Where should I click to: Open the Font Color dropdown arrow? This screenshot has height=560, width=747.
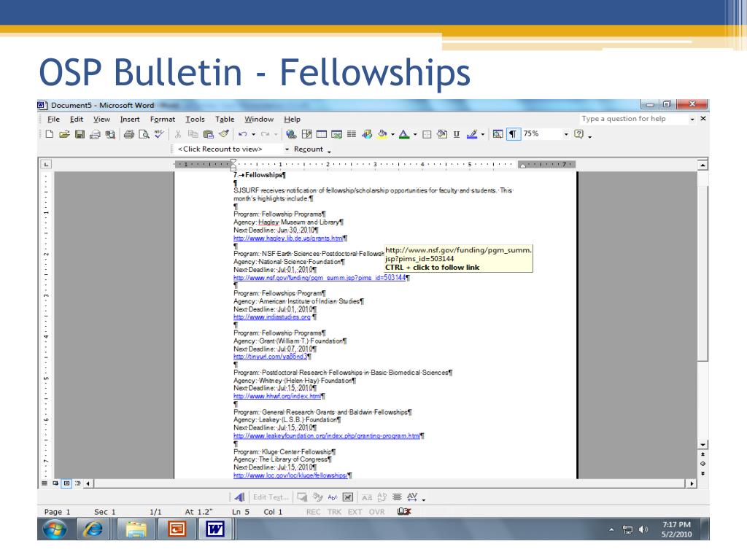[x=415, y=134]
